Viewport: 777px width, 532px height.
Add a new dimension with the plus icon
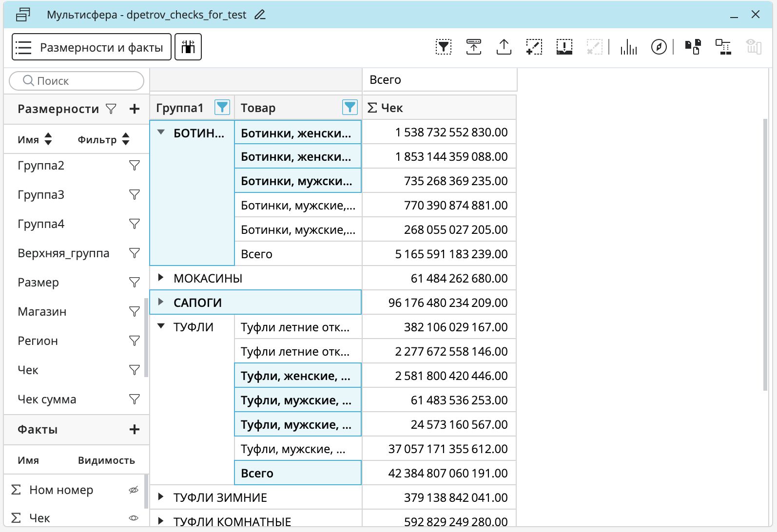point(135,109)
